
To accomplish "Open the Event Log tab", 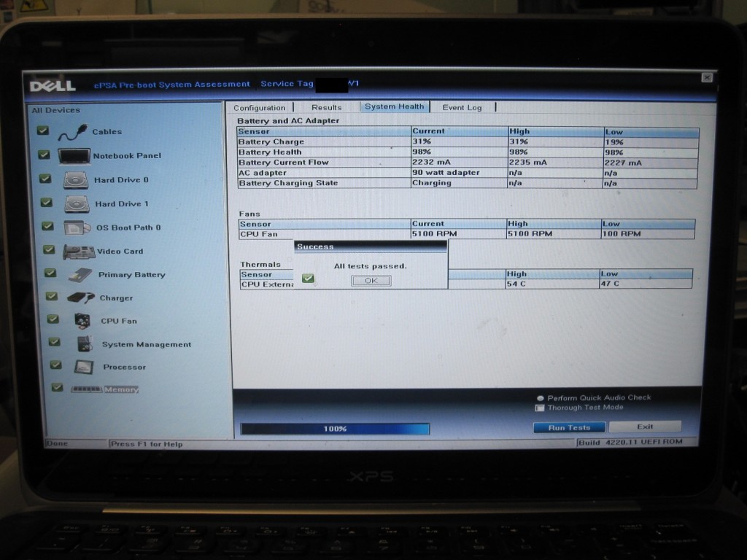I will tap(462, 108).
